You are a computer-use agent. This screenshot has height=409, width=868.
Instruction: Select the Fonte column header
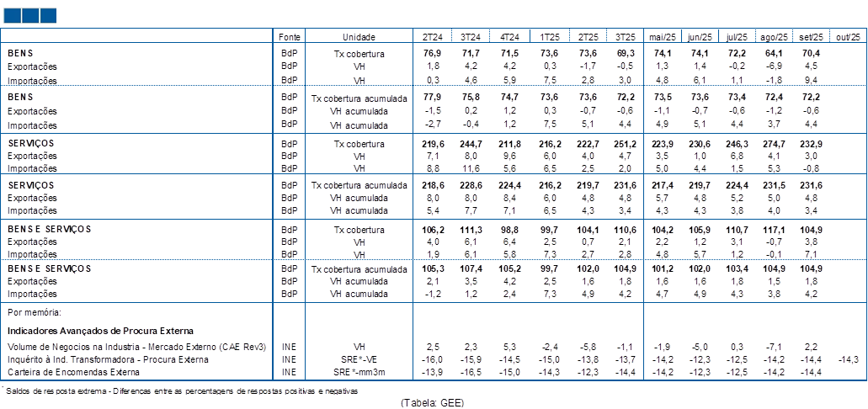pyautogui.click(x=289, y=37)
